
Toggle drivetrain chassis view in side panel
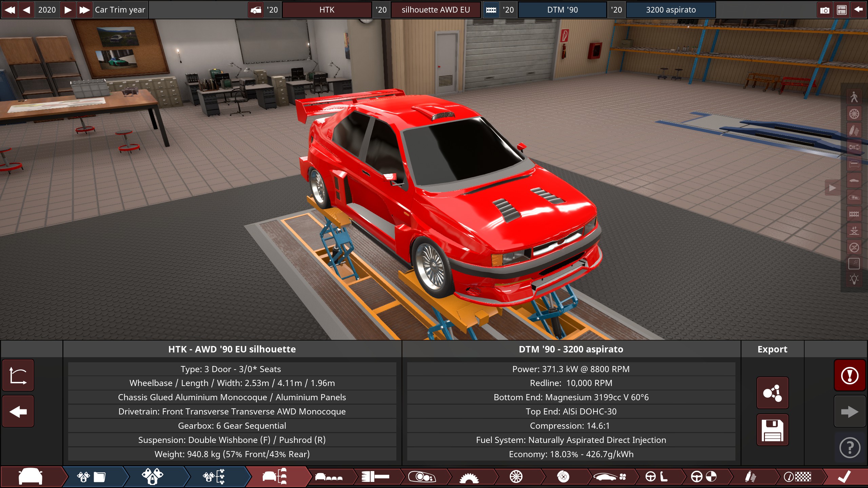point(854,147)
